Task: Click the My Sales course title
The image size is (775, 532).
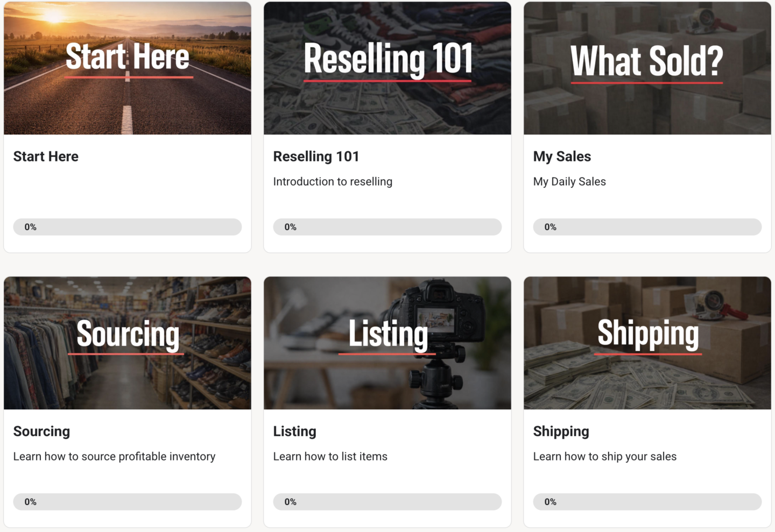Action: tap(562, 157)
